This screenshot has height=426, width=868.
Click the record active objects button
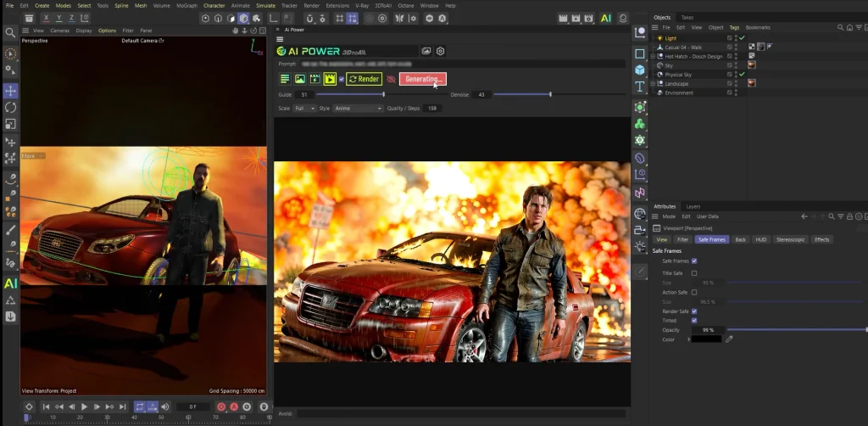tap(221, 406)
